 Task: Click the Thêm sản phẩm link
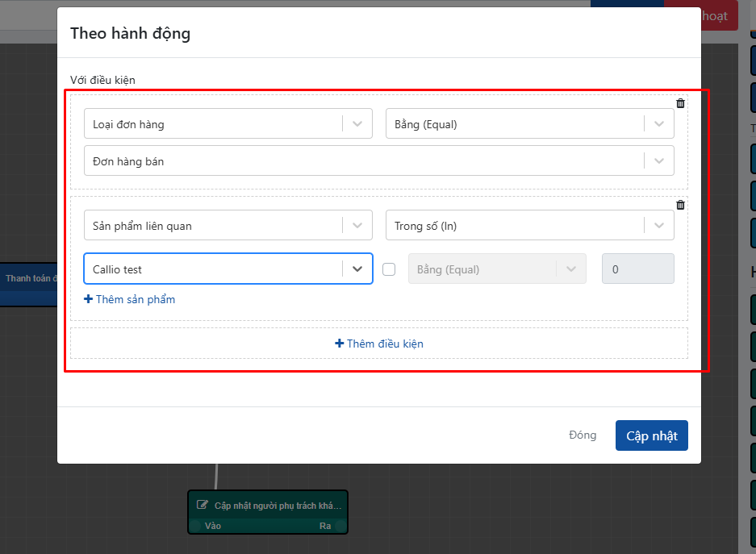click(130, 299)
